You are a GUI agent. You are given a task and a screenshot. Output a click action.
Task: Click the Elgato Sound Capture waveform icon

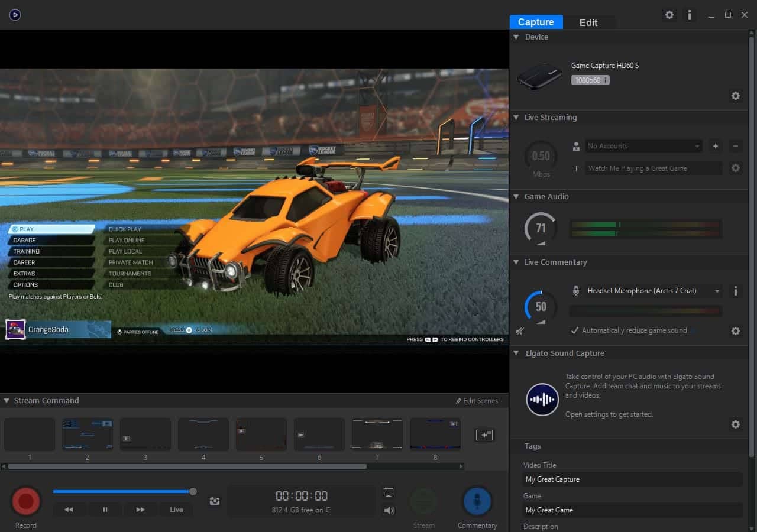(542, 400)
